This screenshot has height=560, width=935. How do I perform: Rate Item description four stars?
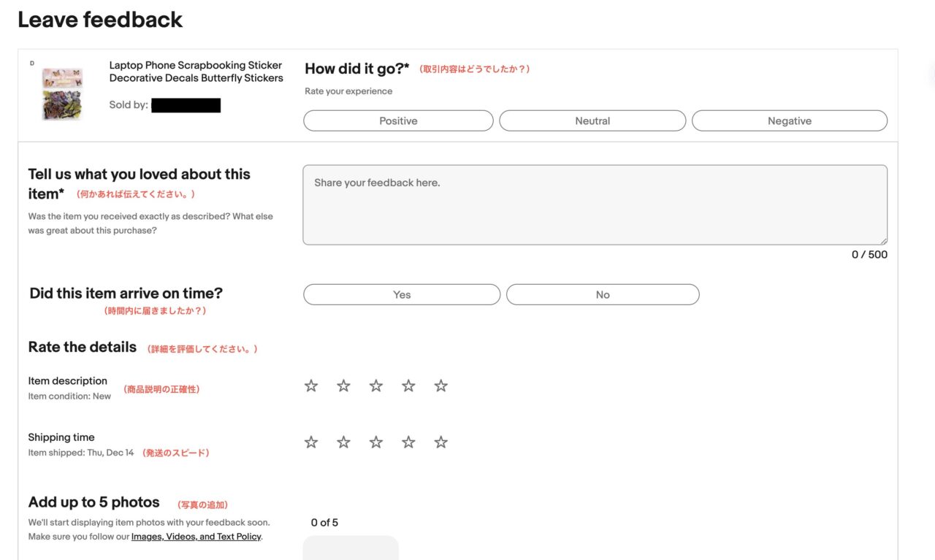pyautogui.click(x=408, y=386)
